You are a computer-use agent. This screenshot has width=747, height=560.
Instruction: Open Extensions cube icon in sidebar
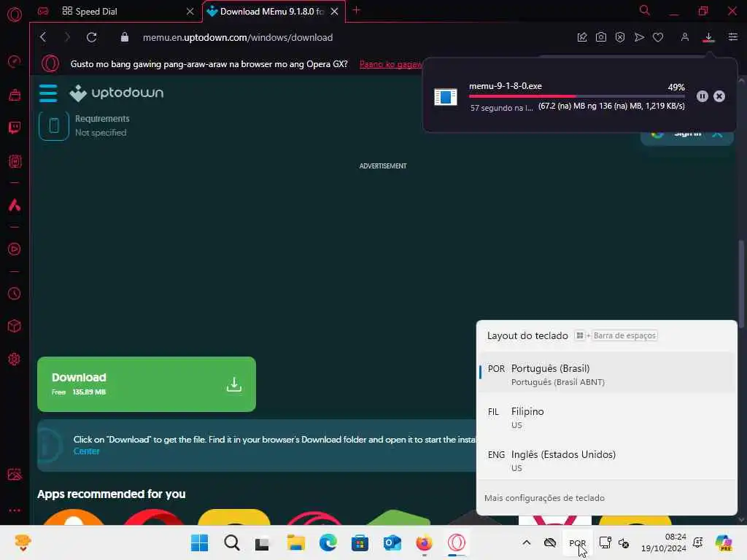[15, 326]
